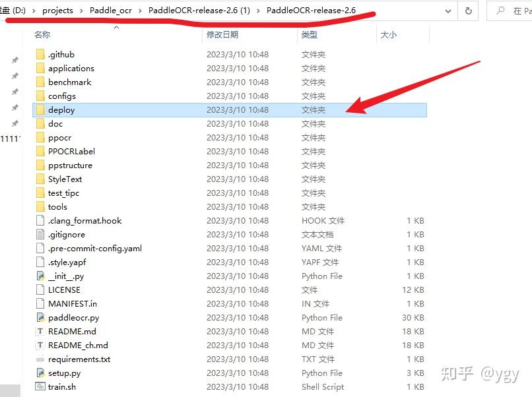Expand the chevron after projects in path
The height and width of the screenshot is (397, 532).
pos(81,11)
